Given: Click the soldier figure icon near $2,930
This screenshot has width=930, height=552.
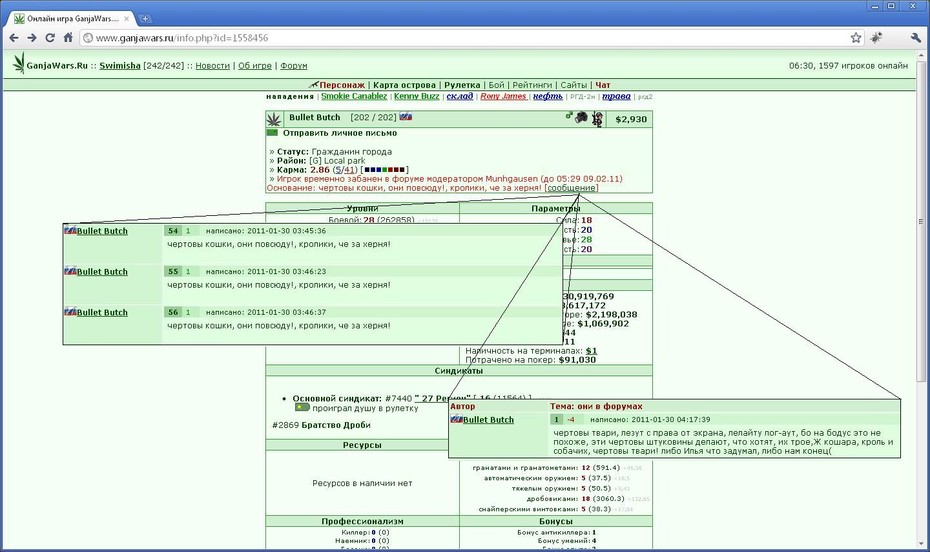Looking at the screenshot, I should coord(597,119).
